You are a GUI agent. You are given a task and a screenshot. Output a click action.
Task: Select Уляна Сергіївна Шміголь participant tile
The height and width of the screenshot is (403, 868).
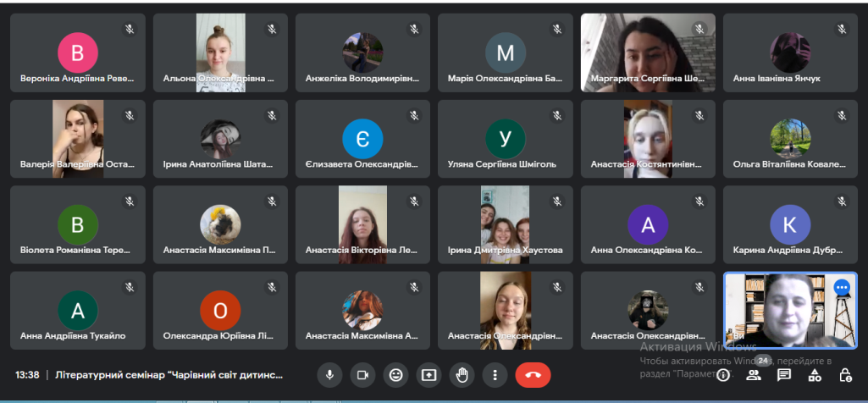506,139
